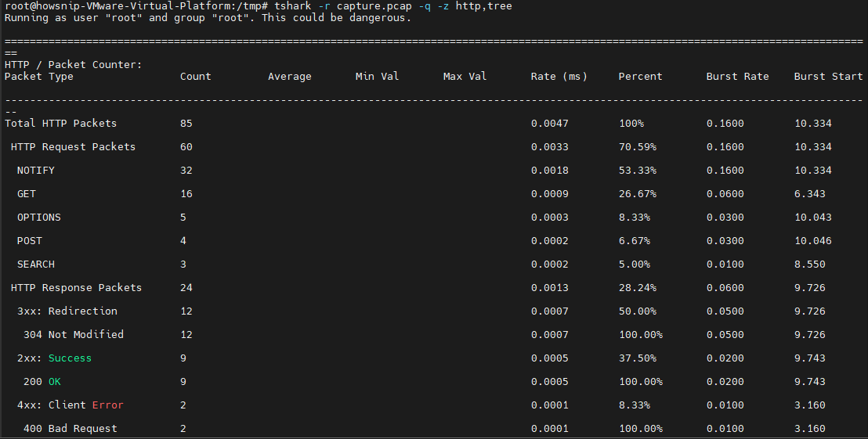Click the 'HTTP / Packet Counter:' heading
Viewport: 868px width, 439px height.
coord(73,65)
